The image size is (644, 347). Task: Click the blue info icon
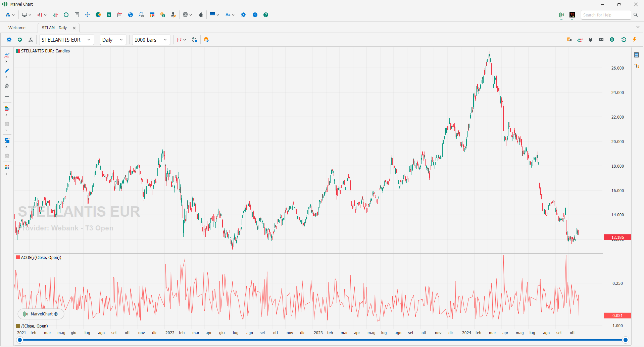[x=255, y=15]
